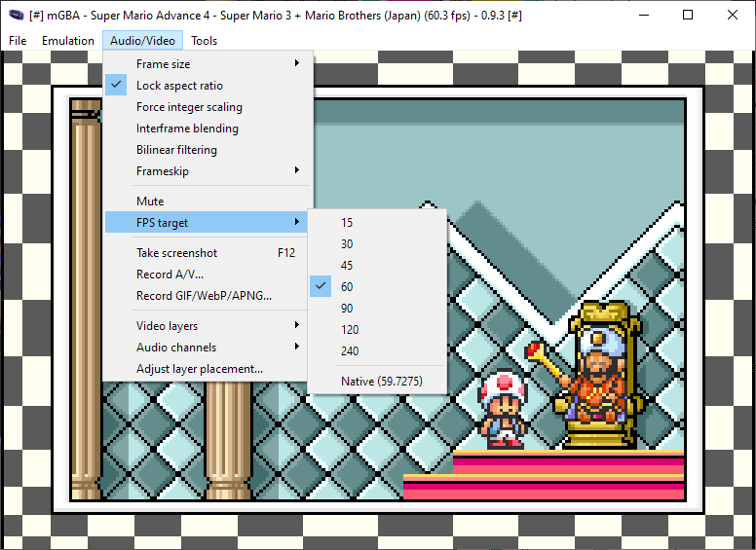The width and height of the screenshot is (756, 550).
Task: Expand the Video layers submenu
Action: click(207, 325)
